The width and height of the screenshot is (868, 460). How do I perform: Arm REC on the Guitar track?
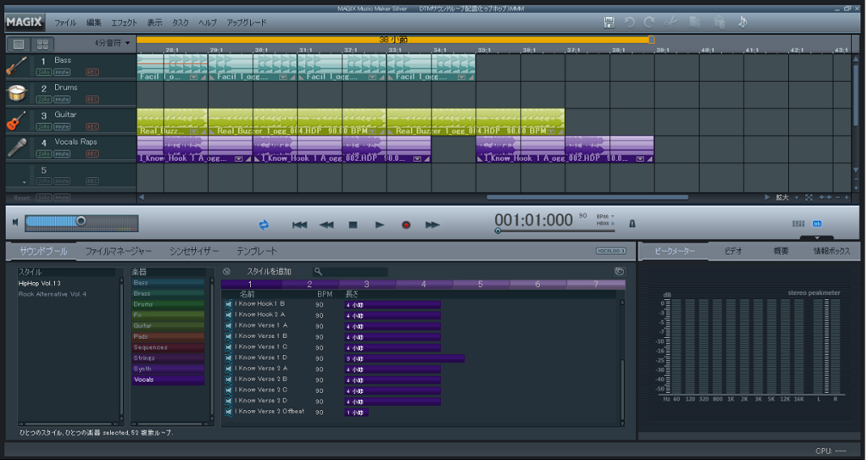pos(92,127)
